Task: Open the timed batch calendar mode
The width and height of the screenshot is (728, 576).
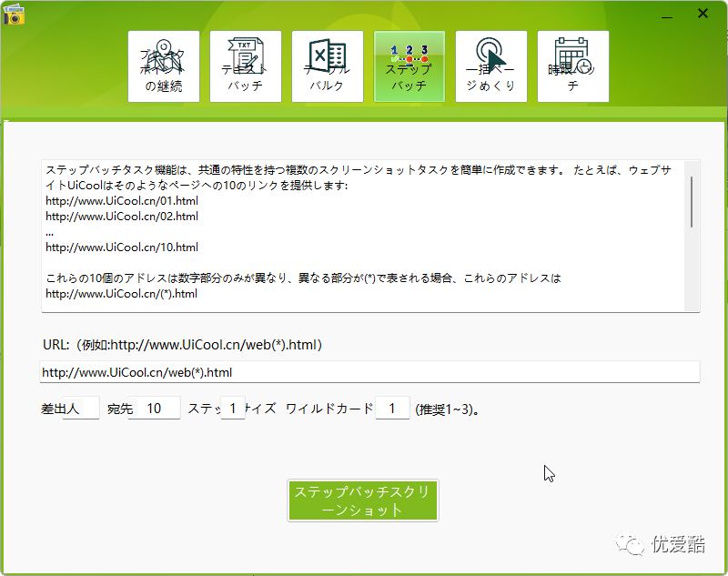Action: (573, 66)
